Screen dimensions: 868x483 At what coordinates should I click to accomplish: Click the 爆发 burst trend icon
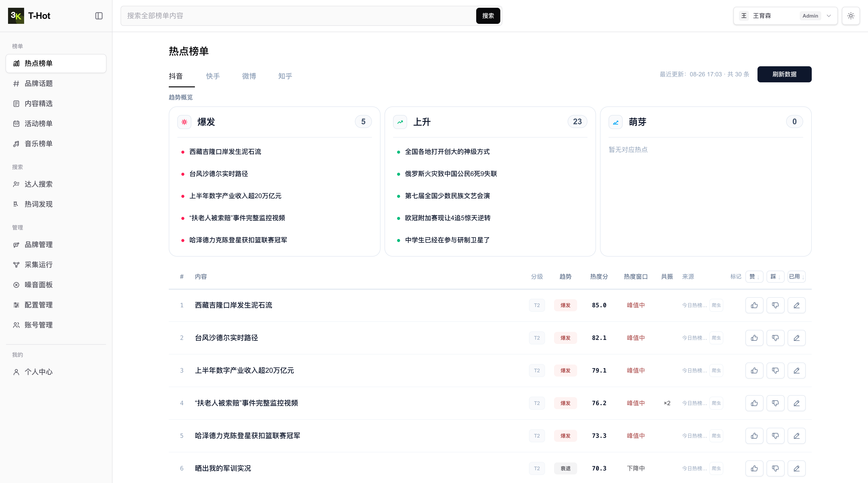tap(184, 122)
